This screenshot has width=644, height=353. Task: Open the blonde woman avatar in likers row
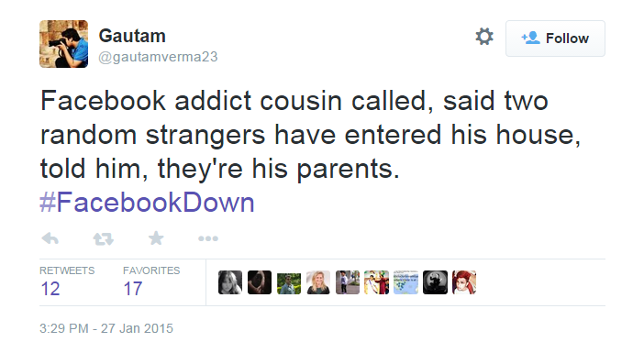point(318,282)
